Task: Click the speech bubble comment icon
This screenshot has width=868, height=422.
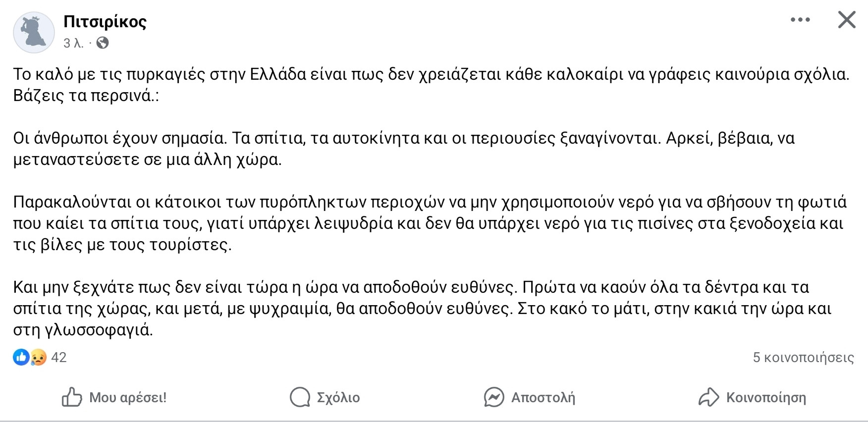Action: coord(300,397)
